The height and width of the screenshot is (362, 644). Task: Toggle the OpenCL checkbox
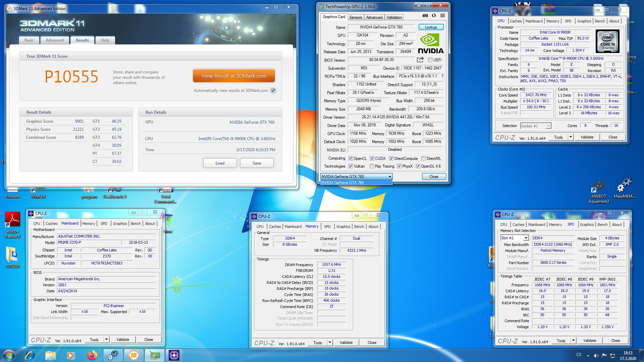(351, 159)
